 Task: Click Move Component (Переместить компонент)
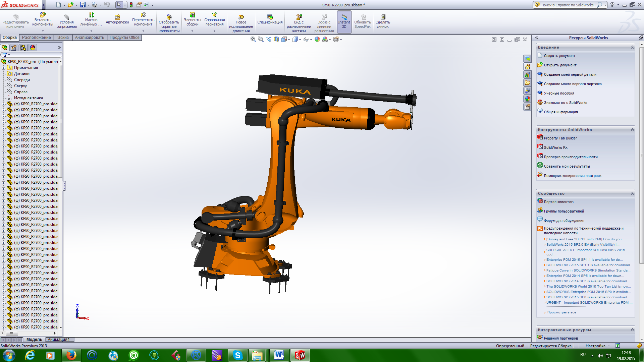(143, 19)
